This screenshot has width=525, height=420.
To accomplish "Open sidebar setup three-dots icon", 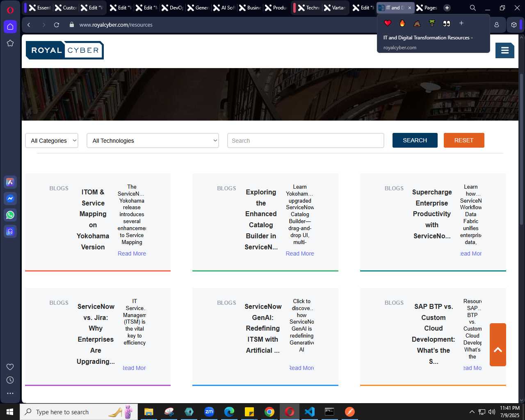I will click(10, 393).
